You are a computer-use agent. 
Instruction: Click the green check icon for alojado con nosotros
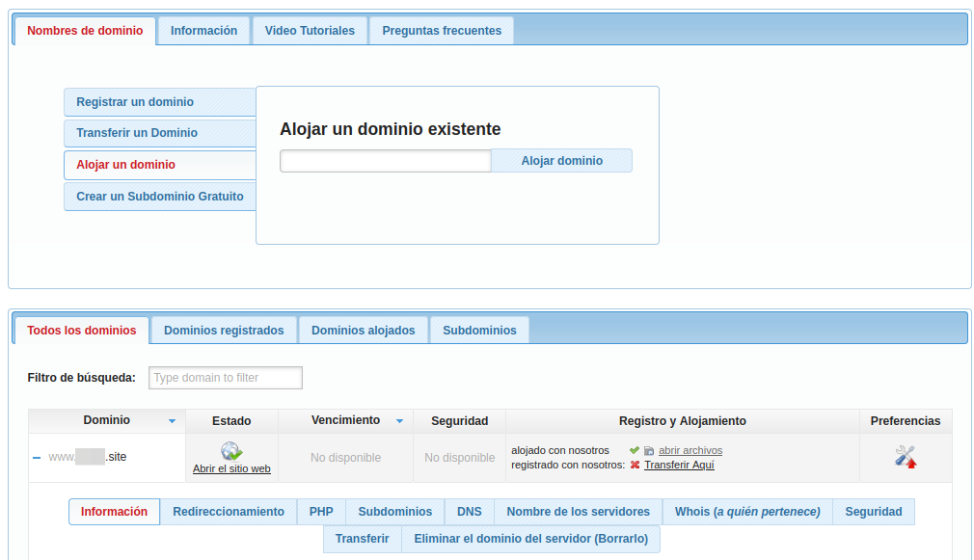click(x=635, y=450)
